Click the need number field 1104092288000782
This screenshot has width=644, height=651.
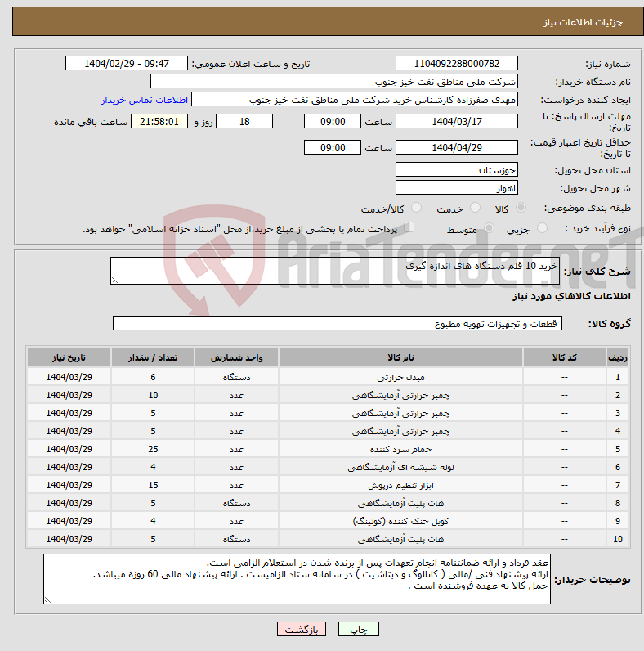coord(457,64)
